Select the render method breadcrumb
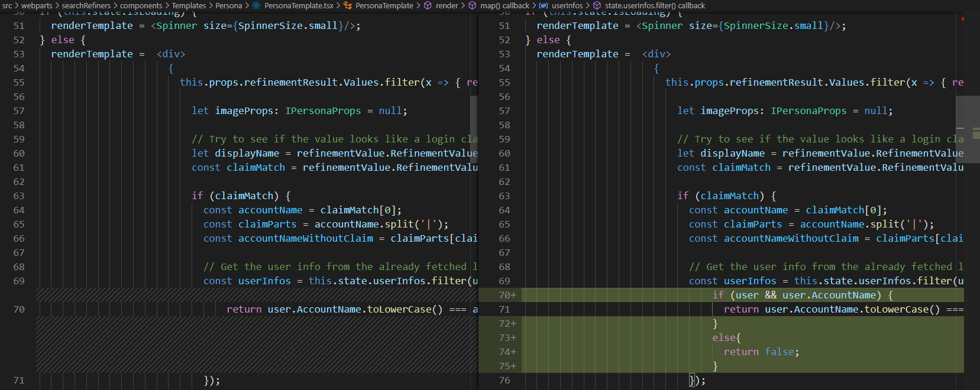This screenshot has width=980, height=390. tap(447, 5)
